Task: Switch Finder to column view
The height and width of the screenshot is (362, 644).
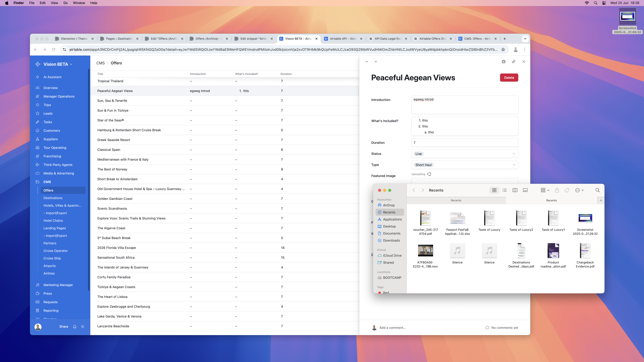Action: click(x=515, y=190)
